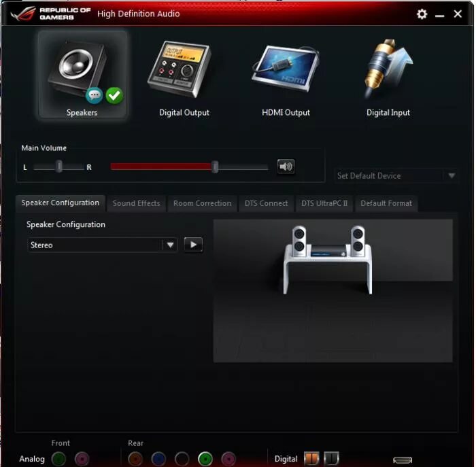
Task: Select the Speakers device icon
Action: [82, 74]
